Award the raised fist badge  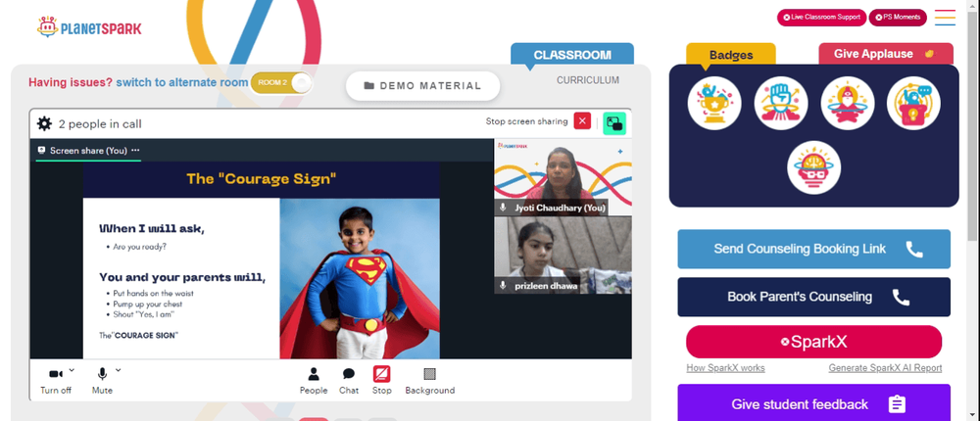pyautogui.click(x=781, y=103)
